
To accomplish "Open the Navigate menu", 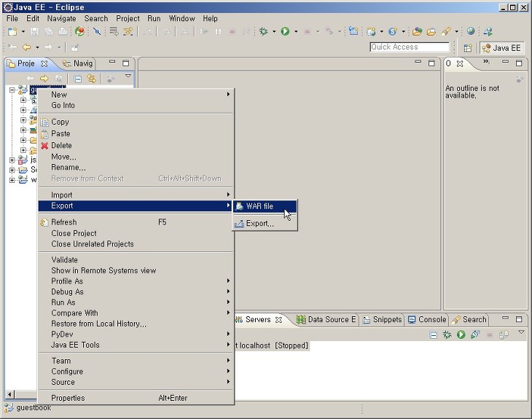I will (61, 18).
